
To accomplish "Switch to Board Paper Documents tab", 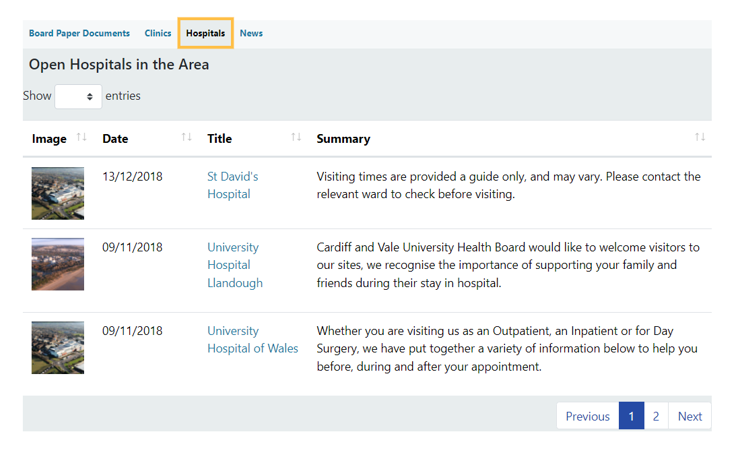I will click(79, 33).
